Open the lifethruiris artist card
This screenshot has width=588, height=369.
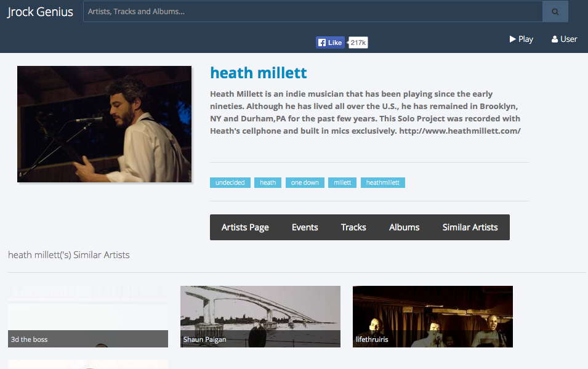pyautogui.click(x=433, y=317)
